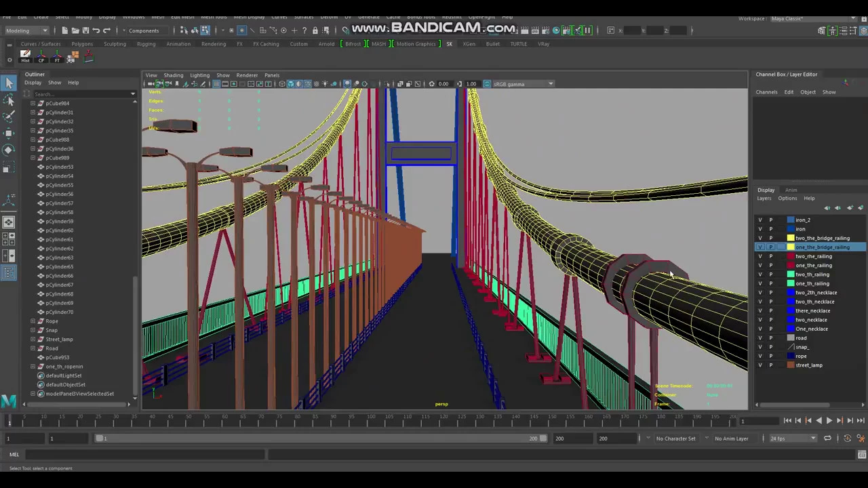Change color swatch of two_the_bridge_railing layer

click(790, 239)
